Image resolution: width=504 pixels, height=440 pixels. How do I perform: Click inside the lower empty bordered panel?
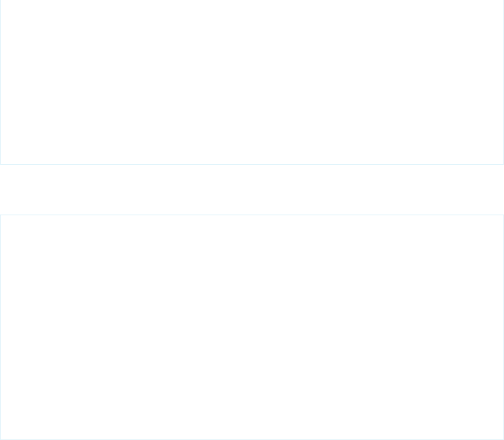click(252, 327)
